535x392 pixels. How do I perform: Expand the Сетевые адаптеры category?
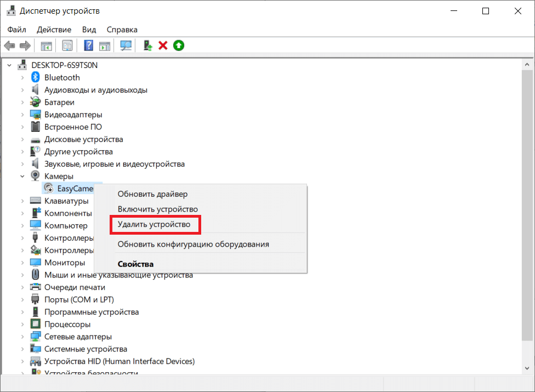22,337
